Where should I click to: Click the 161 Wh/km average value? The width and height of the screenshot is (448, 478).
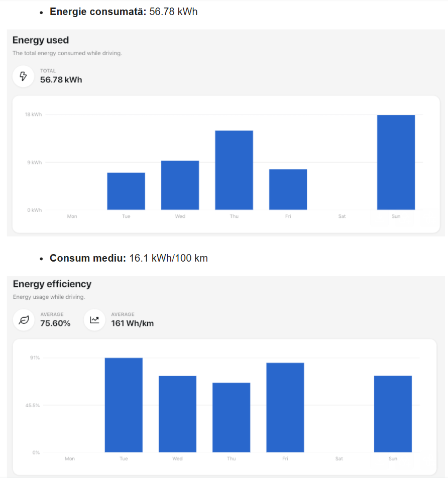[x=133, y=323]
